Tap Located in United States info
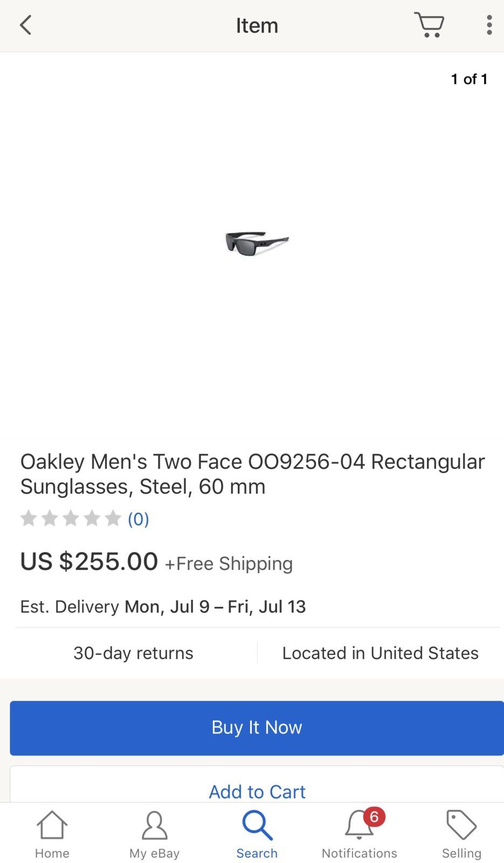 380,653
